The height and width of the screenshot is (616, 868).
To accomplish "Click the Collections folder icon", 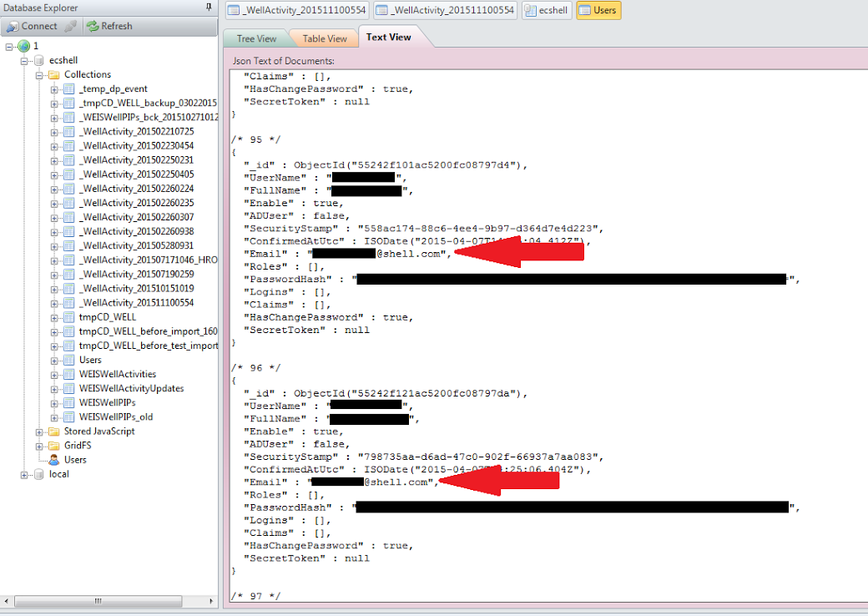I will tap(54, 74).
